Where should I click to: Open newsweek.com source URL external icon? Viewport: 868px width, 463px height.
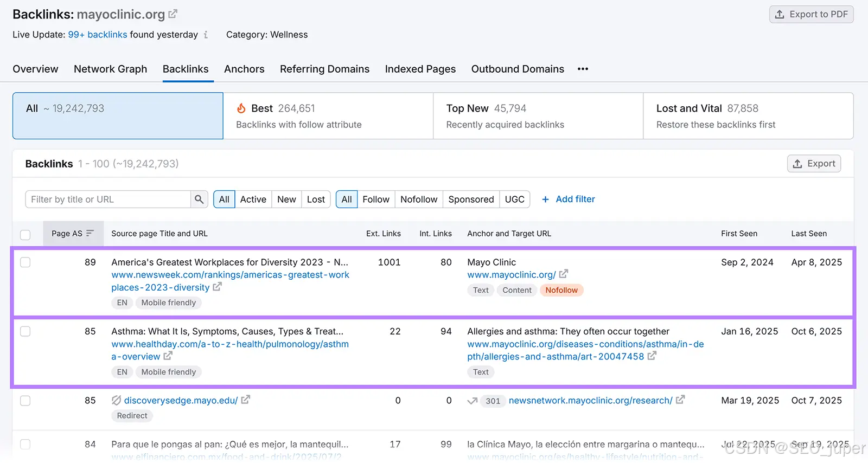pyautogui.click(x=217, y=287)
